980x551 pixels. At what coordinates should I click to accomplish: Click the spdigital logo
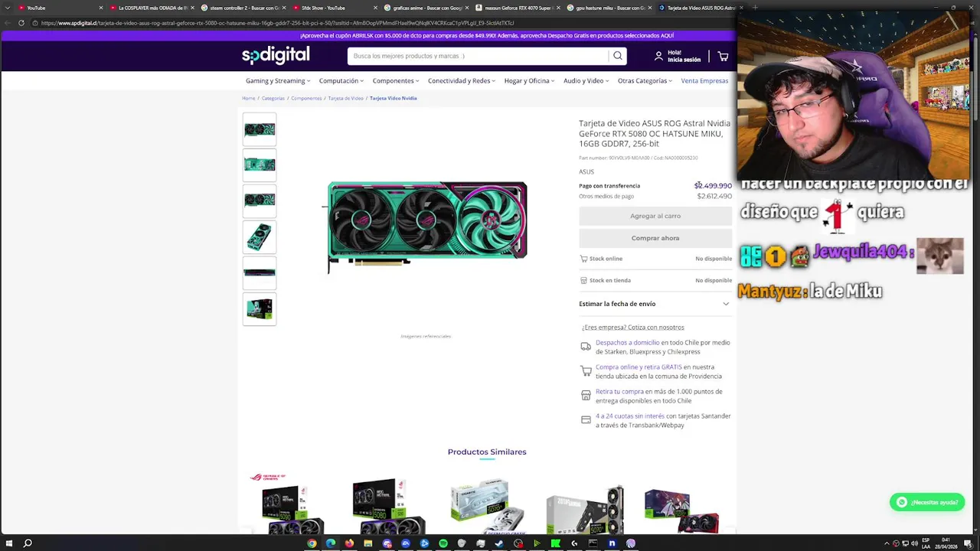pyautogui.click(x=276, y=55)
